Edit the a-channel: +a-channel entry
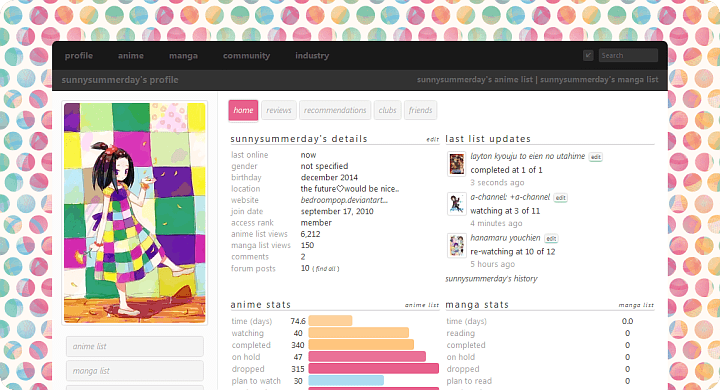The height and width of the screenshot is (390, 720). pos(560,198)
